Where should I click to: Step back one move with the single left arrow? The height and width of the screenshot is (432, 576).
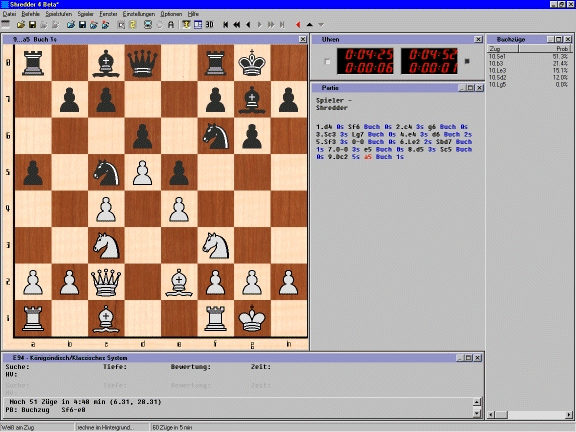[x=248, y=25]
